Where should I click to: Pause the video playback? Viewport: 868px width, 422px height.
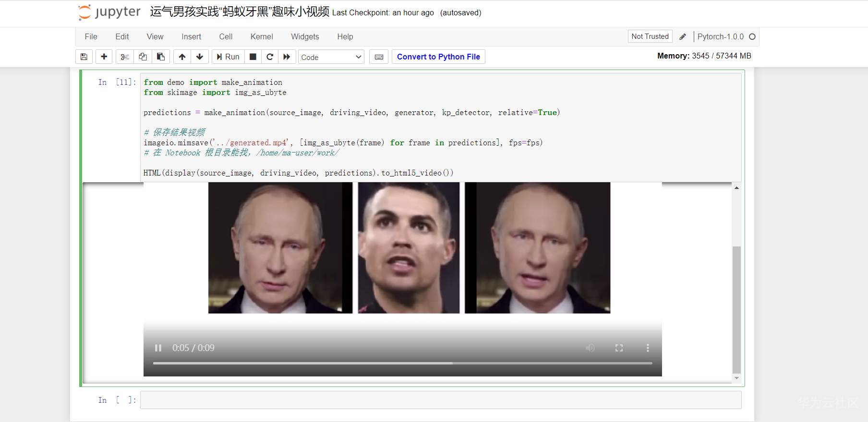[x=158, y=348]
